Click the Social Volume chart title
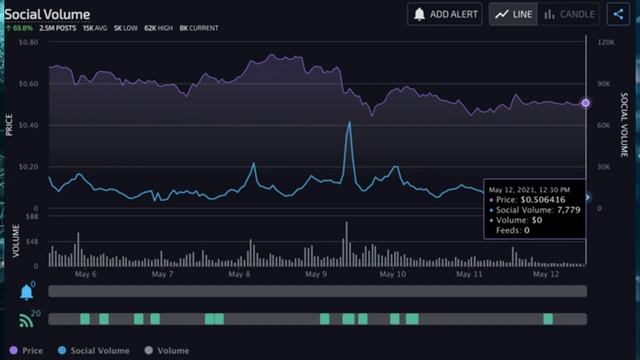 coord(47,14)
